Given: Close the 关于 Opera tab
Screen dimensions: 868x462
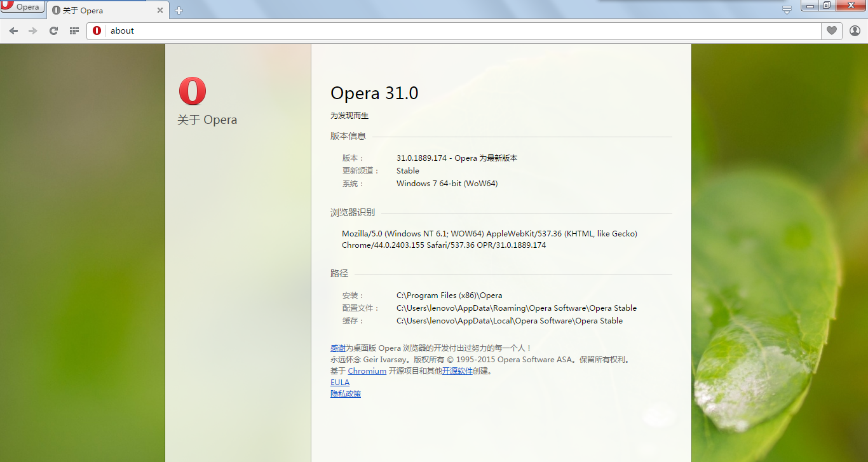Looking at the screenshot, I should tap(159, 10).
